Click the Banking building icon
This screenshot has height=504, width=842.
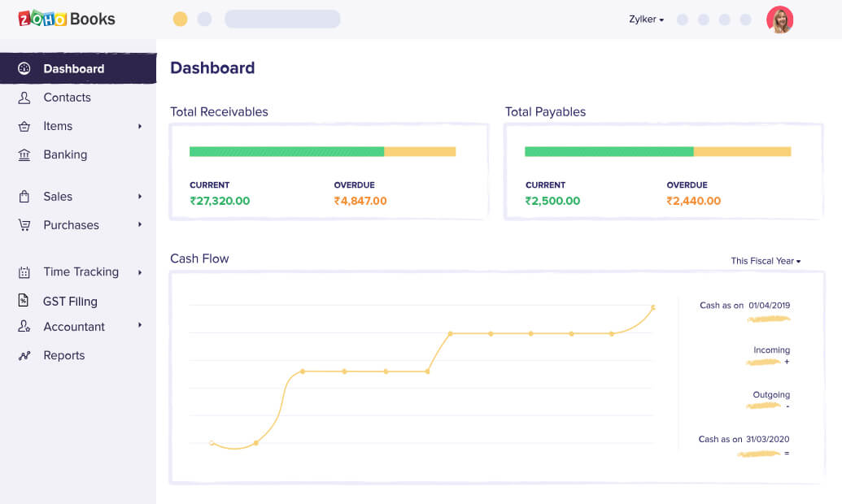click(x=24, y=154)
